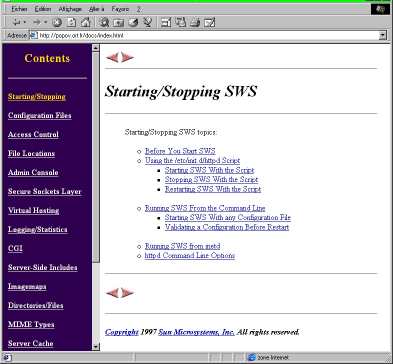Open Running SWS From the Command Line

[205, 208]
